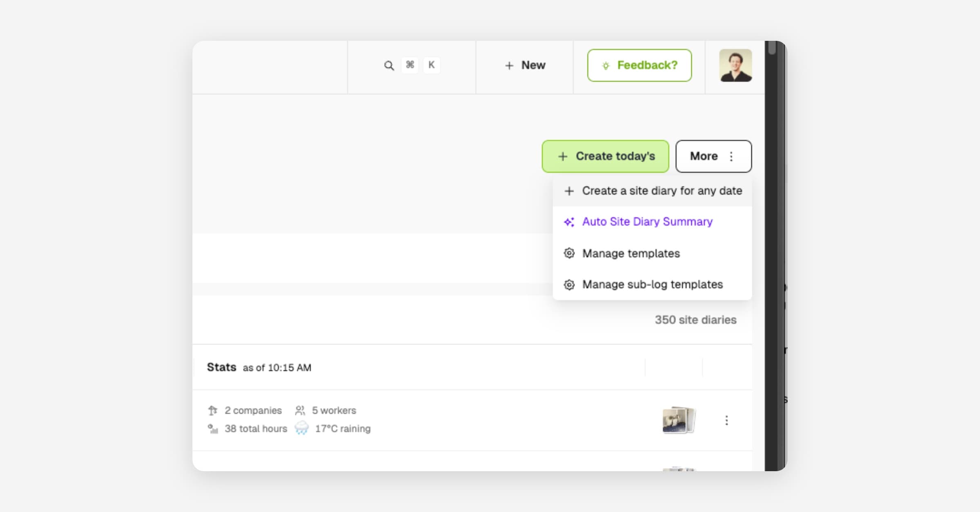The image size is (980, 512).
Task: Click the Stats heading
Action: tap(221, 367)
